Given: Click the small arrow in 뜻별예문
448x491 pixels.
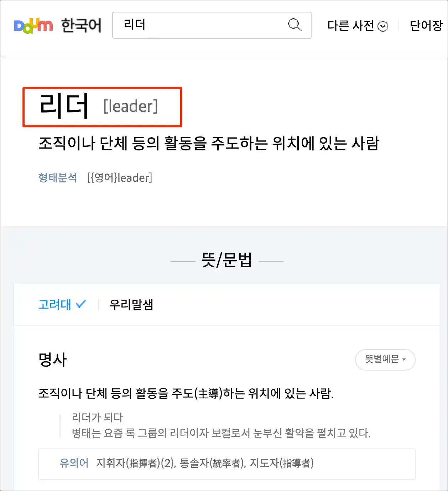Looking at the screenshot, I should [x=404, y=360].
